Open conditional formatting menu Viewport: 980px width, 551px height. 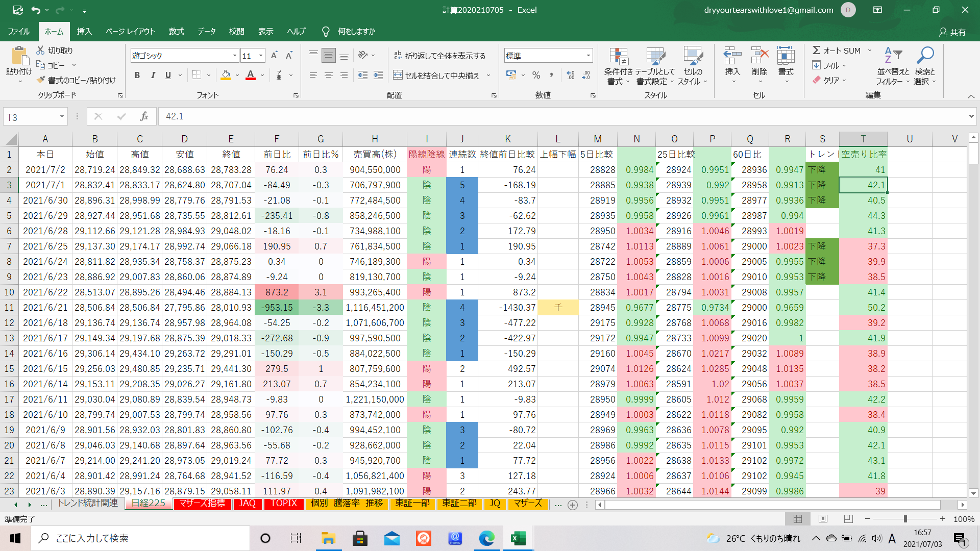[x=618, y=66]
